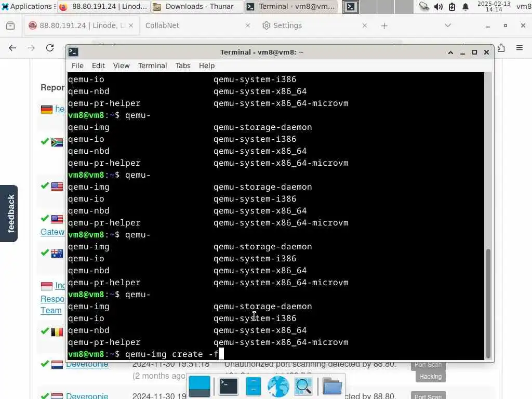Expand the list all tabs chevron
This screenshot has width=532, height=399.
click(x=448, y=25)
